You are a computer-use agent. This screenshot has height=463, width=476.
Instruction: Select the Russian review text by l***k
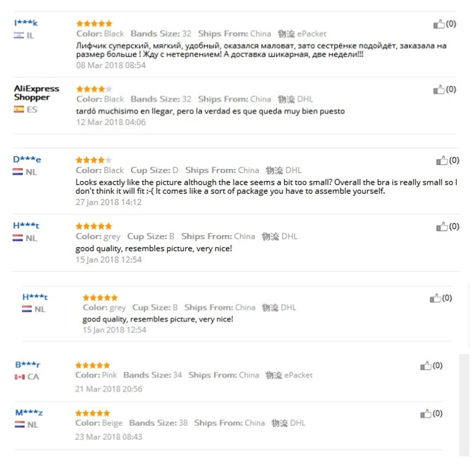(261, 50)
